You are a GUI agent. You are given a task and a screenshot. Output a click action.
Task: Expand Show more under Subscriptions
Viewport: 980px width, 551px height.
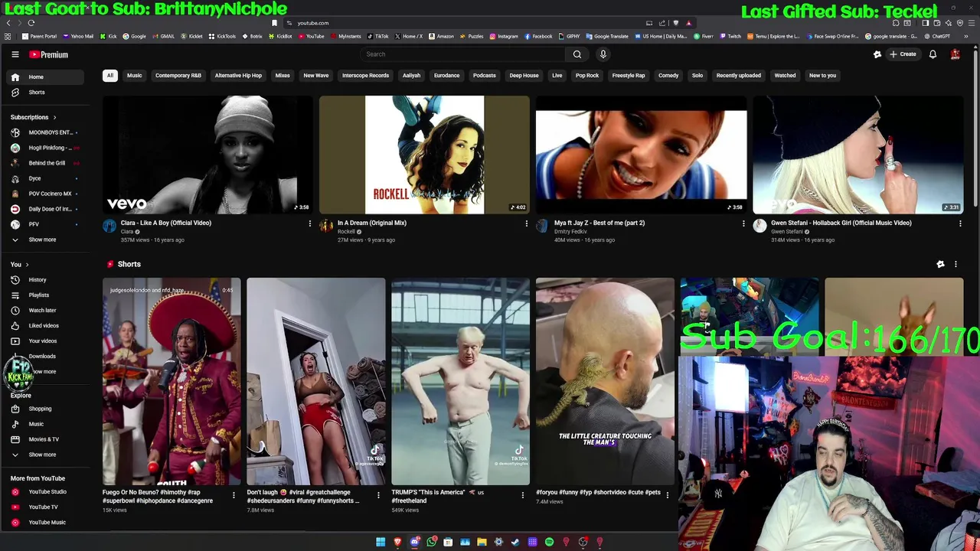(x=45, y=240)
